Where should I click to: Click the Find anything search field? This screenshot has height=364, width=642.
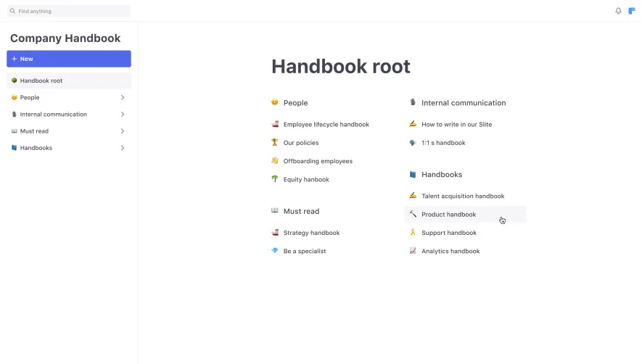tap(69, 11)
